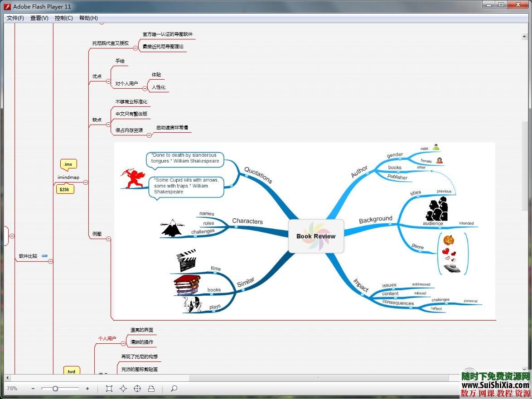Click the fit map to window icon

pyautogui.click(x=109, y=389)
